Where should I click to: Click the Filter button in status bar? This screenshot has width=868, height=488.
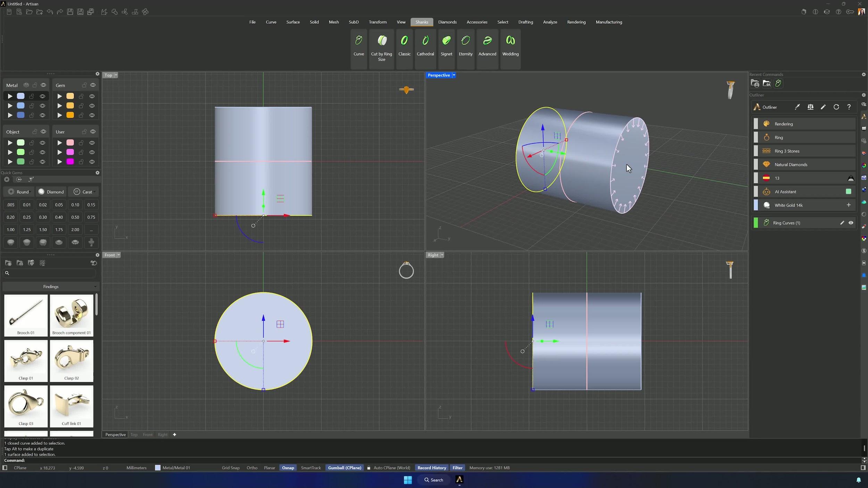(457, 468)
